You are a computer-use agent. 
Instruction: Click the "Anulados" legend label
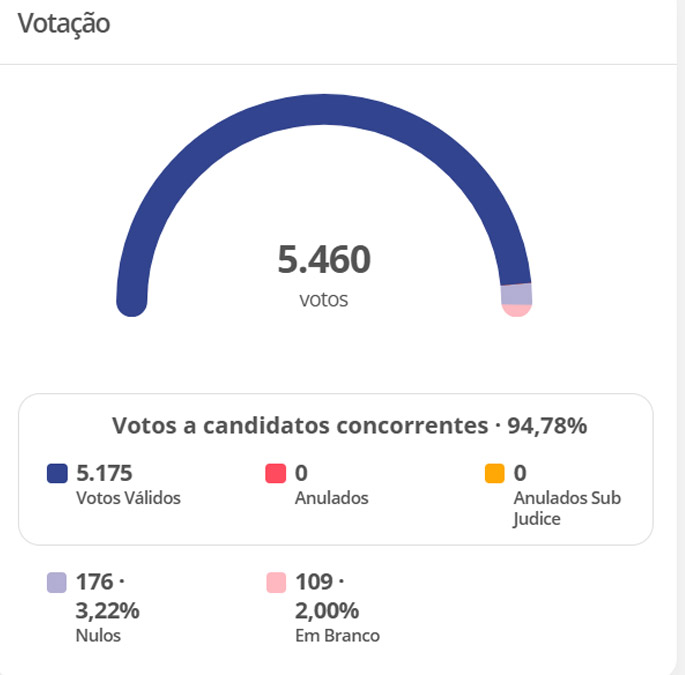332,497
